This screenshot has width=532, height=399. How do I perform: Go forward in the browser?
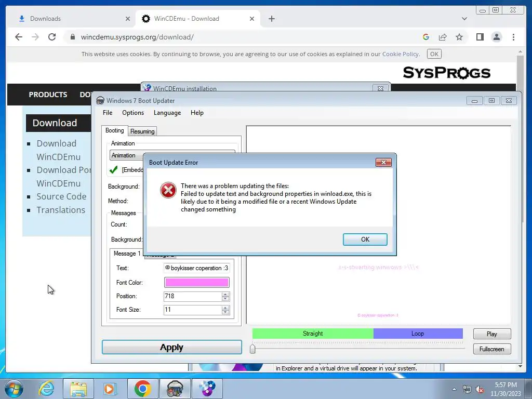click(35, 37)
